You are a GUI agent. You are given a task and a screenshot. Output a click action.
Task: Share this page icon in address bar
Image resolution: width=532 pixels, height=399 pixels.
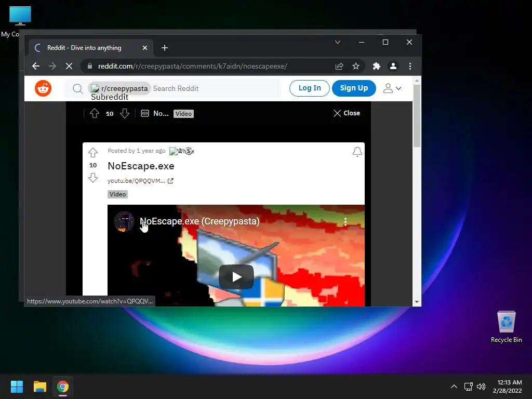[x=339, y=66]
